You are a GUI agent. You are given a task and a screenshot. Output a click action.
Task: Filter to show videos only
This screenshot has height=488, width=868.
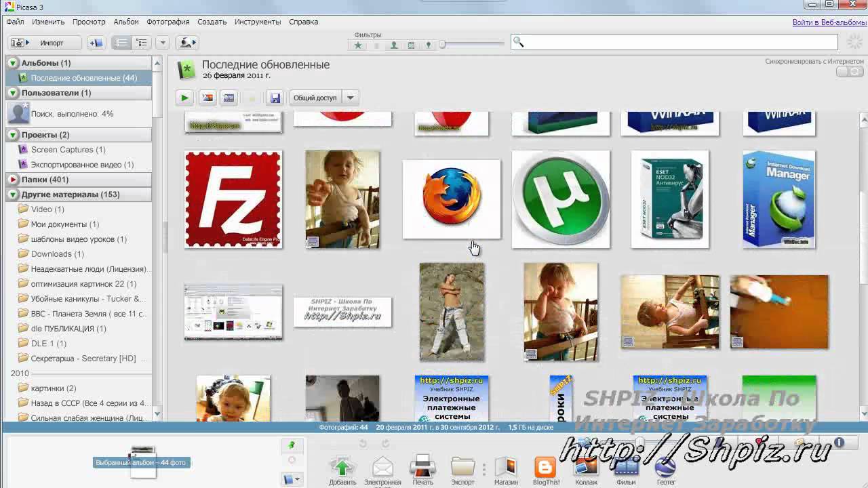pos(411,45)
